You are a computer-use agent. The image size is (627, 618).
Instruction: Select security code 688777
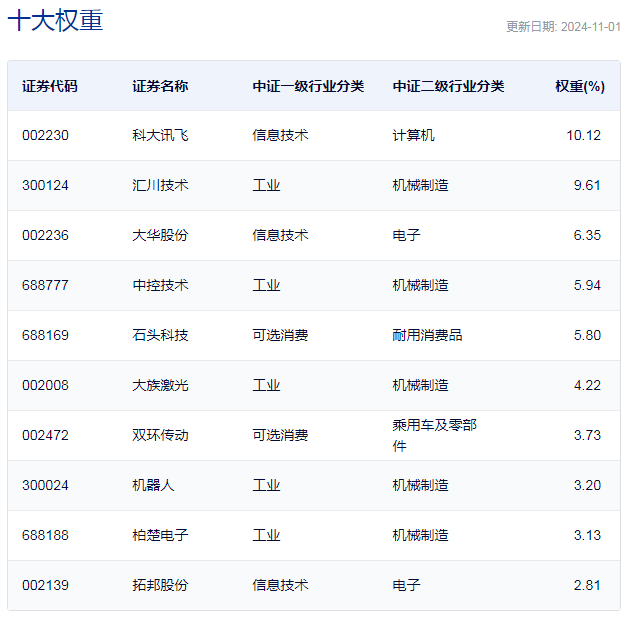click(x=46, y=285)
